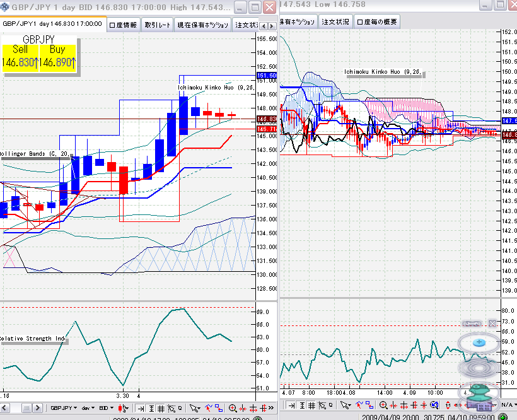Screen dimensions: 517x420
Task: Click vertical compress arrows icon, right toolbar
Action: coord(424,405)
